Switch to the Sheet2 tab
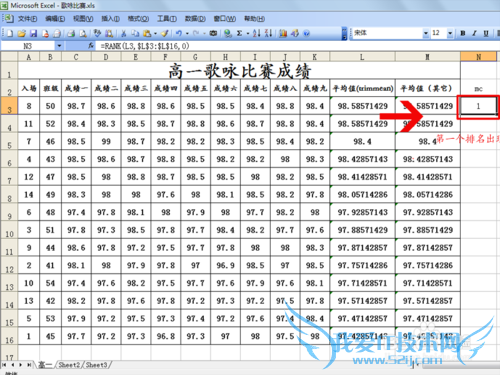The image size is (500, 375). pos(69,365)
